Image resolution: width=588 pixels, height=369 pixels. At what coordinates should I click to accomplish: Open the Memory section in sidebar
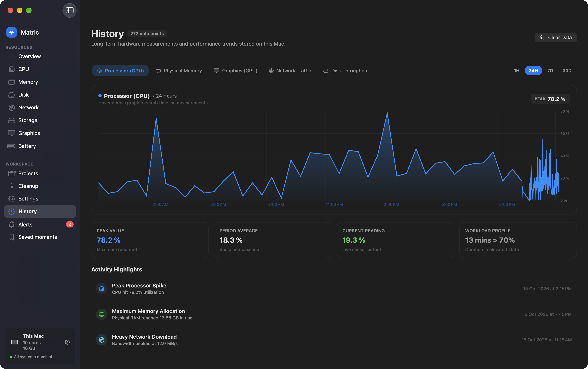(x=40, y=82)
